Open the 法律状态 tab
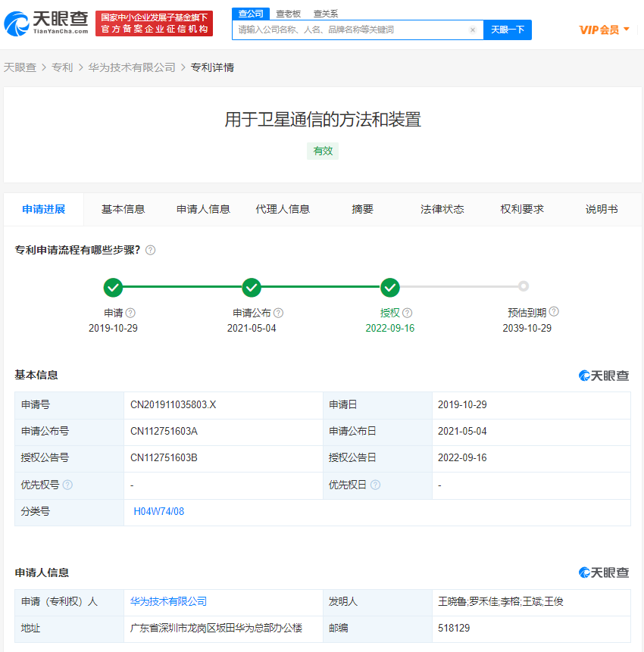This screenshot has width=644, height=652. pyautogui.click(x=442, y=209)
